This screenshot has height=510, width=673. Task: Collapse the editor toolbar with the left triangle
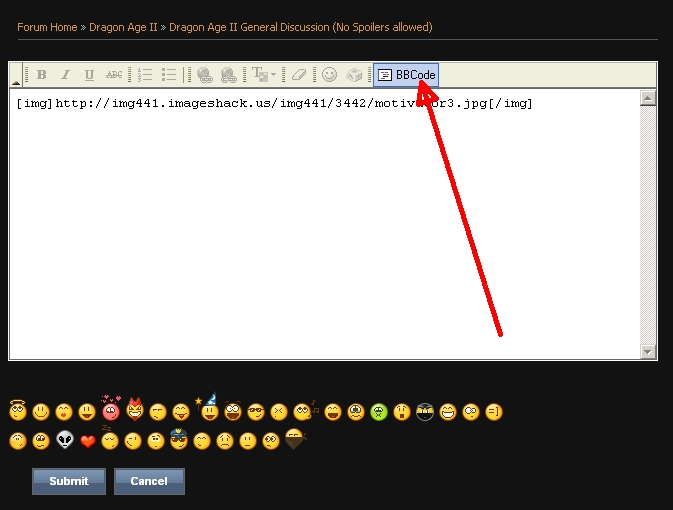(x=16, y=82)
